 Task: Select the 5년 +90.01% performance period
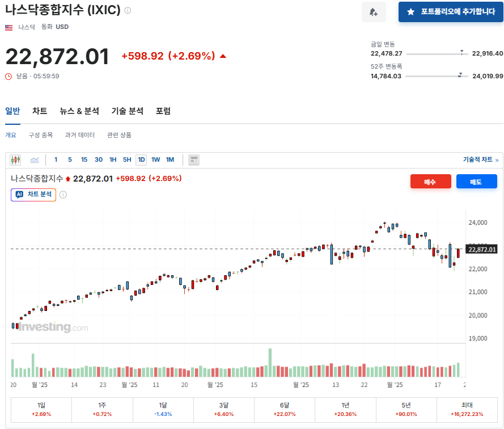[406, 410]
